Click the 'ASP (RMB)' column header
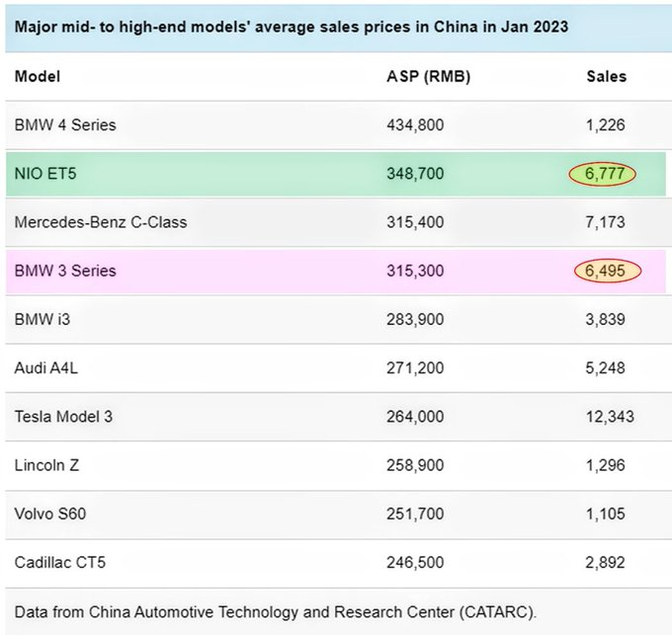Image resolution: width=672 pixels, height=635 pixels. [x=429, y=77]
